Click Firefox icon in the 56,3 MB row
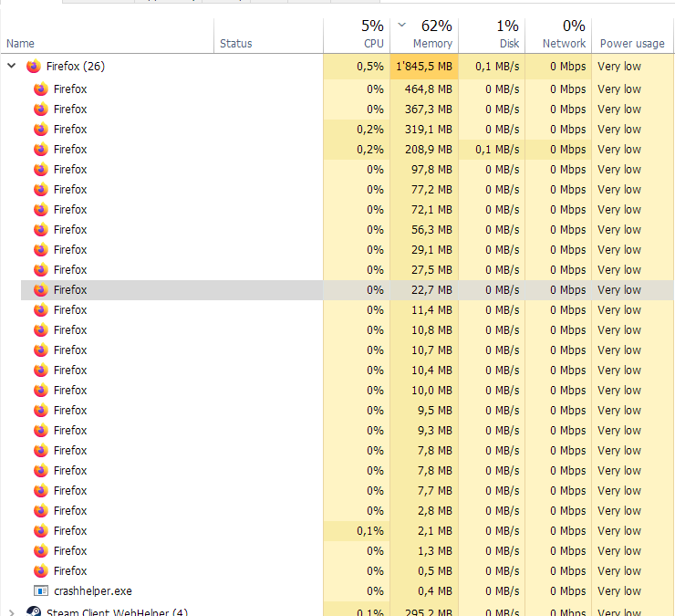Image resolution: width=675 pixels, height=616 pixels. pyautogui.click(x=41, y=230)
